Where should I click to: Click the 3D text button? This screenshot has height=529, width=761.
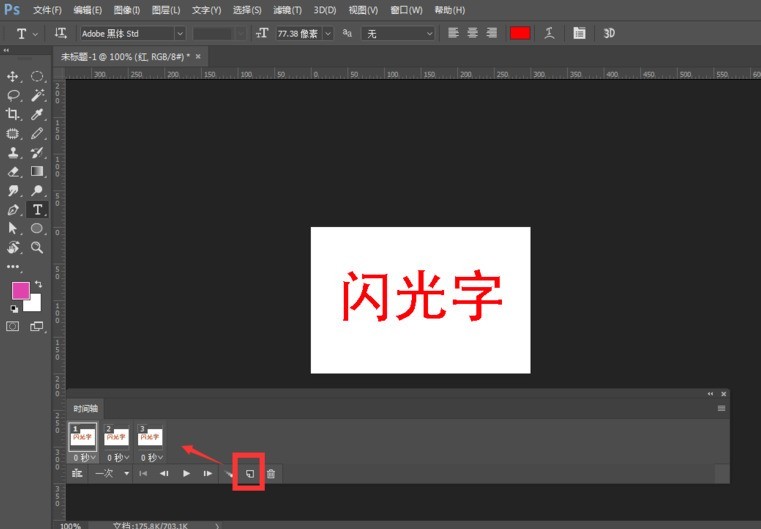point(609,33)
